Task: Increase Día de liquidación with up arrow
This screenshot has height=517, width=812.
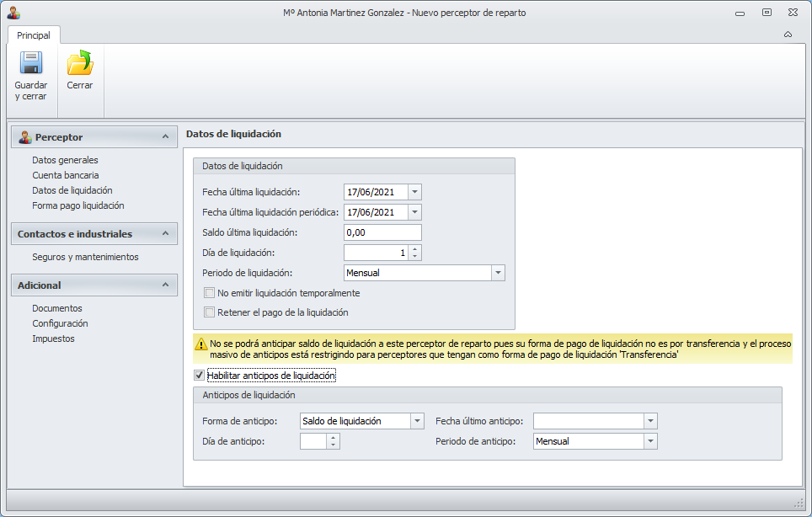Action: [x=414, y=249]
